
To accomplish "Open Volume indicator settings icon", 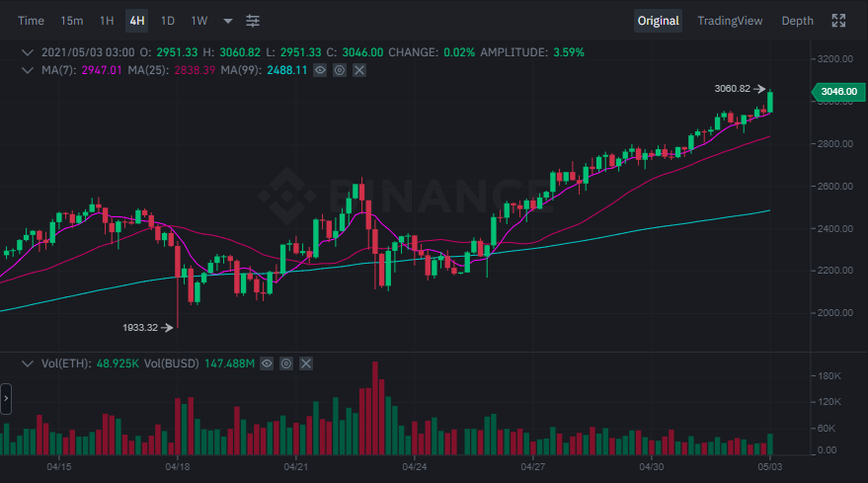I will 286,363.
